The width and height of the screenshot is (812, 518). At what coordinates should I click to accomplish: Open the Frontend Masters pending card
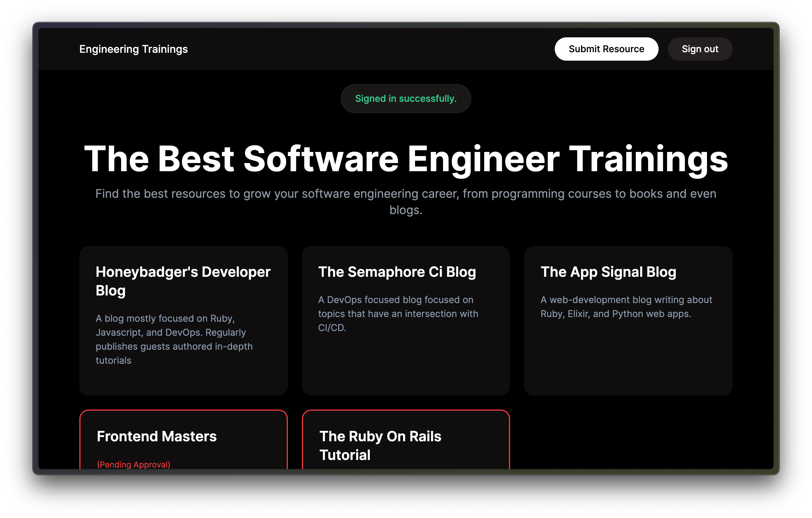click(x=183, y=440)
